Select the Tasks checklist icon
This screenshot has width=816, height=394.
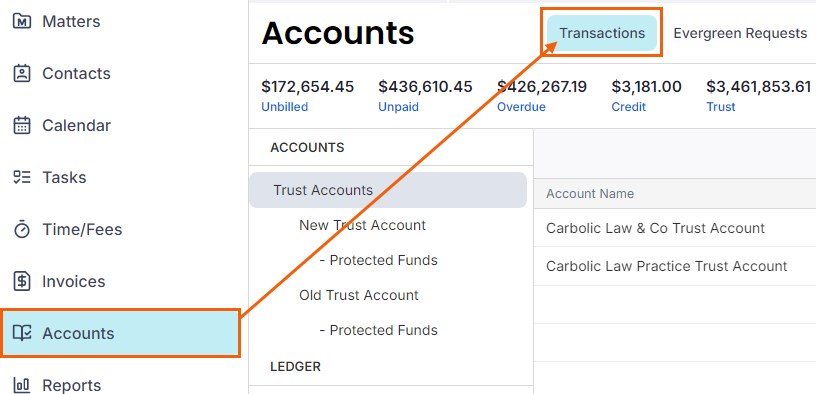pyautogui.click(x=21, y=177)
